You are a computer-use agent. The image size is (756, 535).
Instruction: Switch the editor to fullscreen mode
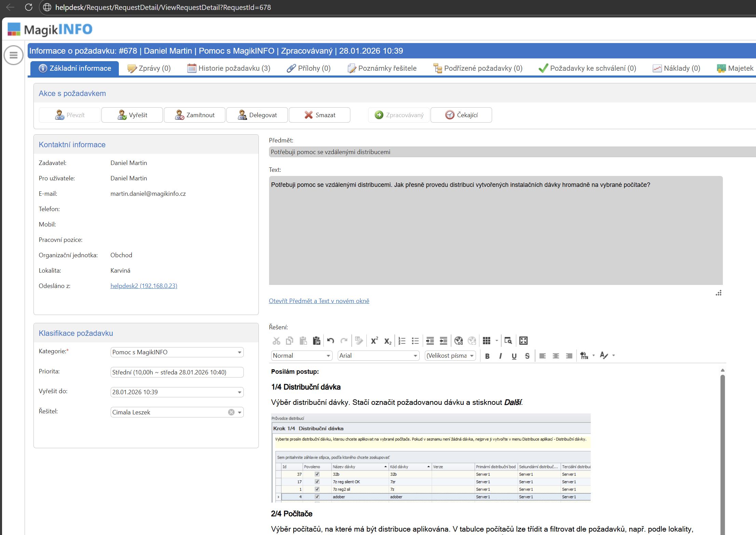(x=523, y=341)
